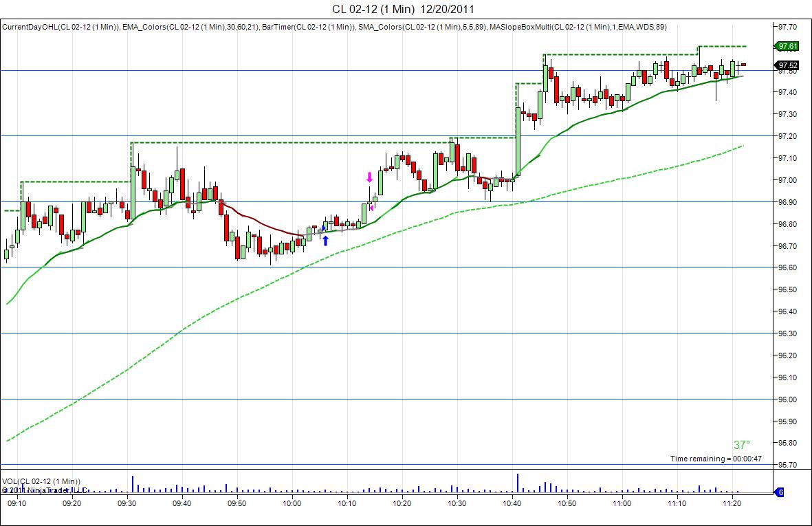Click the 10:50 time axis label
The image size is (812, 526).
click(x=567, y=503)
